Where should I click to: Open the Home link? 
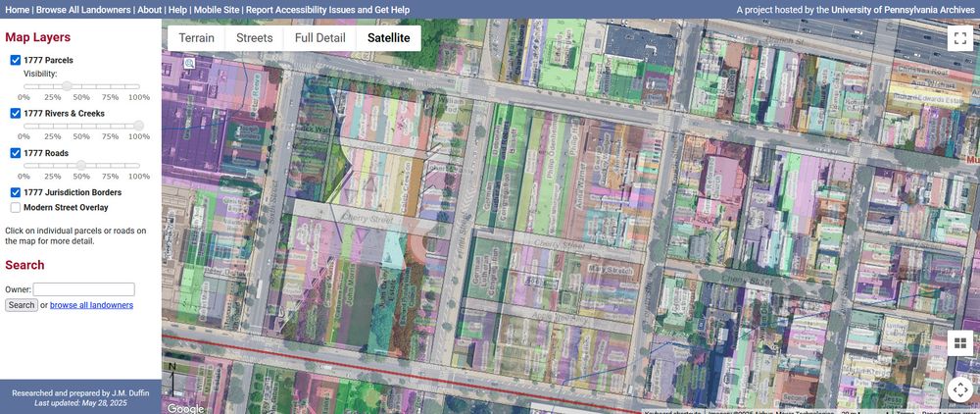pos(17,10)
